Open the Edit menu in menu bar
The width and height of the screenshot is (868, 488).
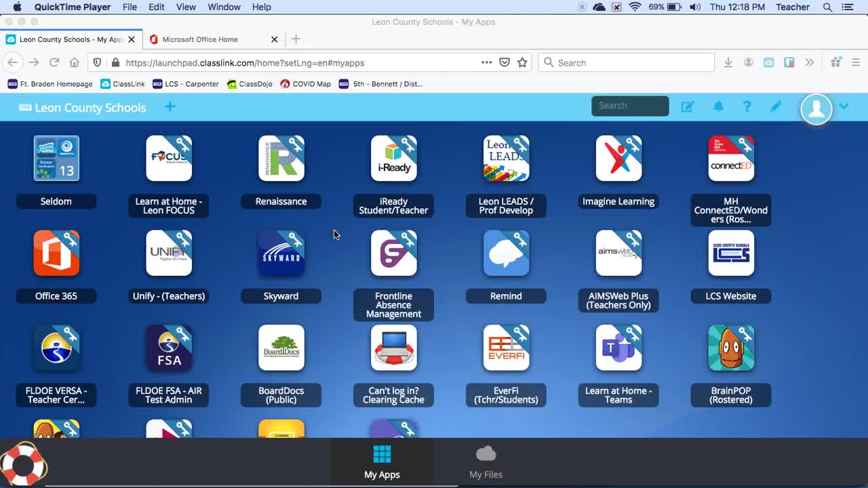point(157,7)
